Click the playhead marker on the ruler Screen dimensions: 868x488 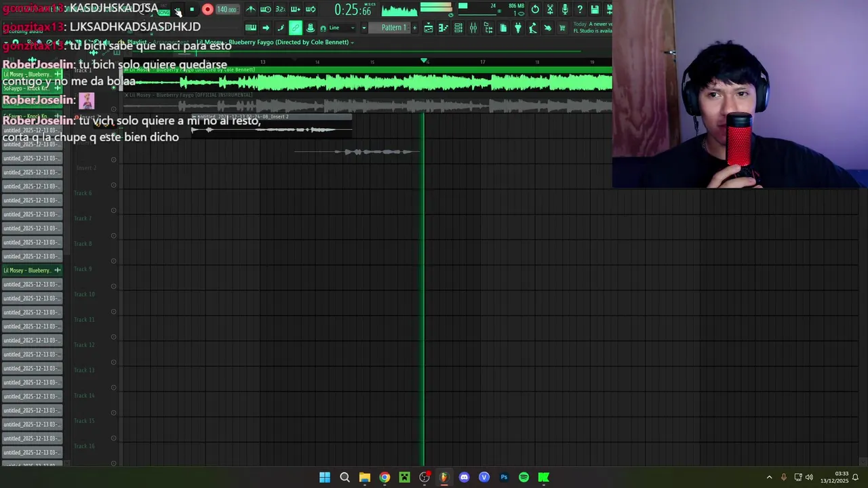[424, 61]
